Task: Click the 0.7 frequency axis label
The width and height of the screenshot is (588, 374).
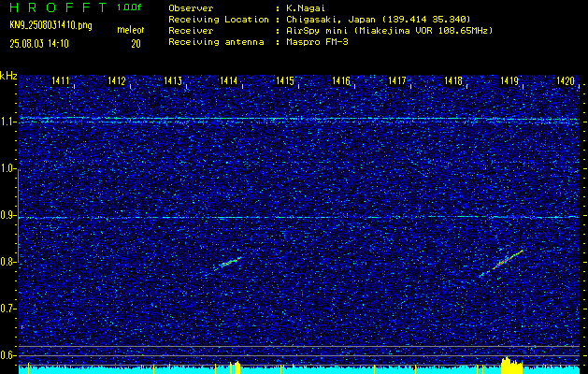Action: [x=7, y=309]
